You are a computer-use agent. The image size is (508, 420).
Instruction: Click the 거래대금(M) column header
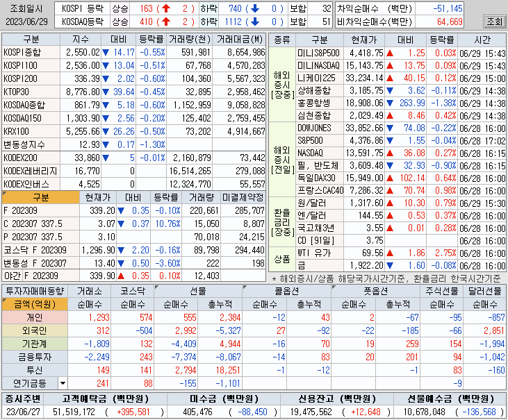click(240, 40)
